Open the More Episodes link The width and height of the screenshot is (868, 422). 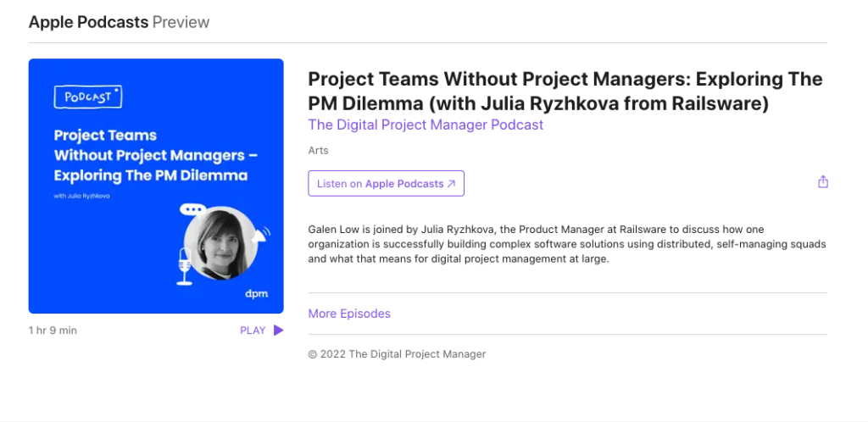click(x=349, y=314)
